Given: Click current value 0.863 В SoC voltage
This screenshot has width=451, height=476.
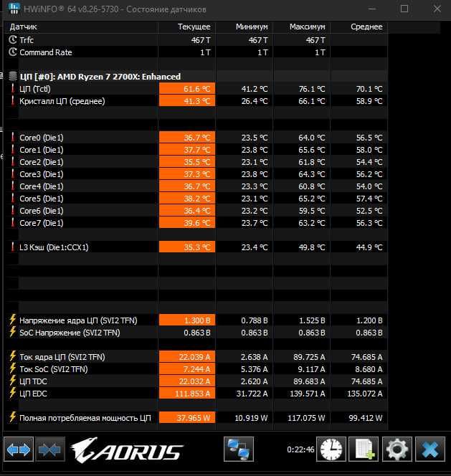Looking at the screenshot, I should click(x=197, y=333).
